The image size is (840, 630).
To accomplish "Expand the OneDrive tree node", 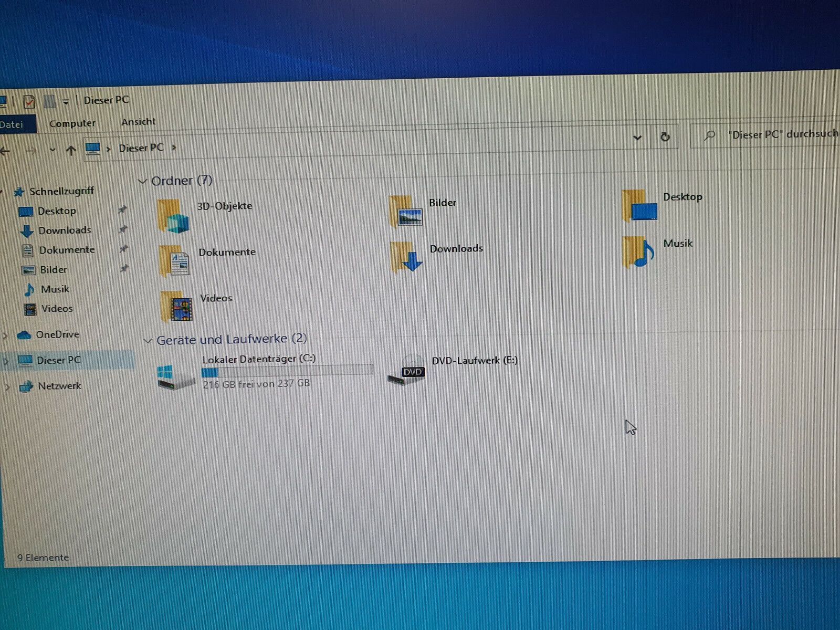I will (x=6, y=335).
